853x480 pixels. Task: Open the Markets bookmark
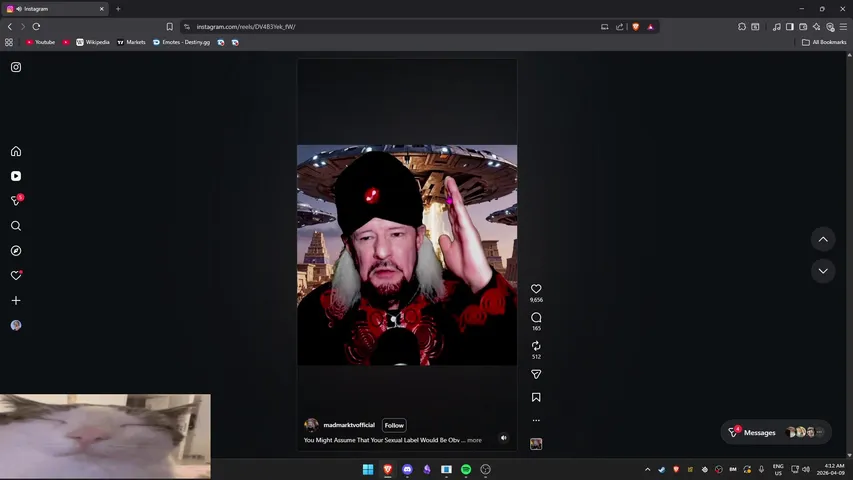132,42
